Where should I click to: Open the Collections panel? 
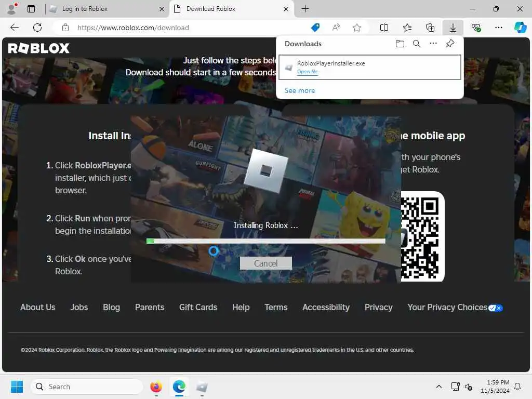(430, 28)
